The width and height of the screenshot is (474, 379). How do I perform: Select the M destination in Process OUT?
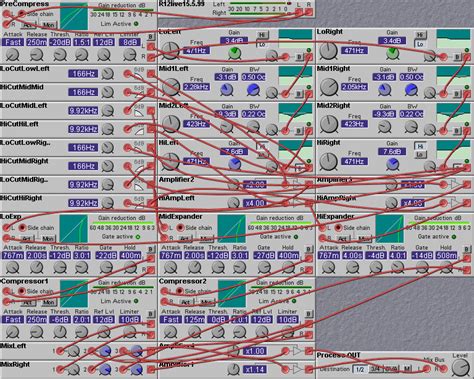coord(407,369)
